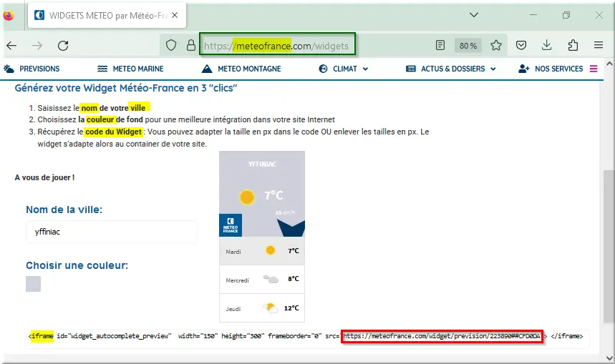615x364 pixels.
Task: Open the list all tabs chevron
Action: pos(474,15)
